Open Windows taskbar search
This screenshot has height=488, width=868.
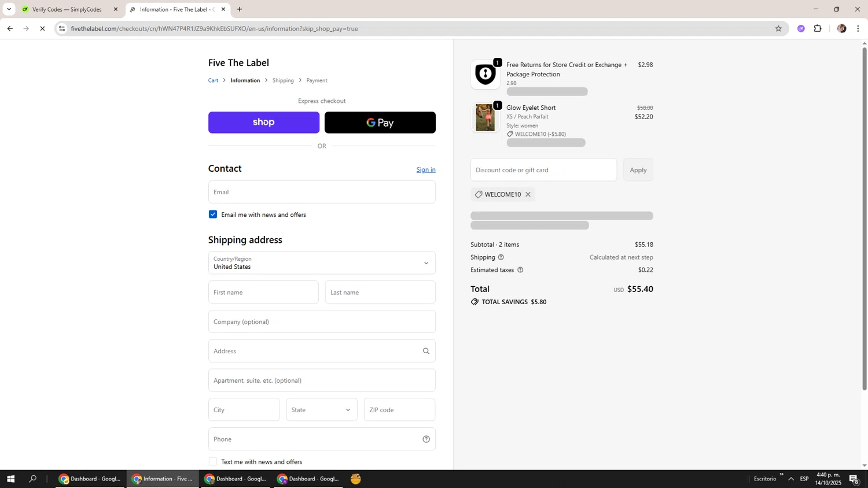tap(33, 479)
